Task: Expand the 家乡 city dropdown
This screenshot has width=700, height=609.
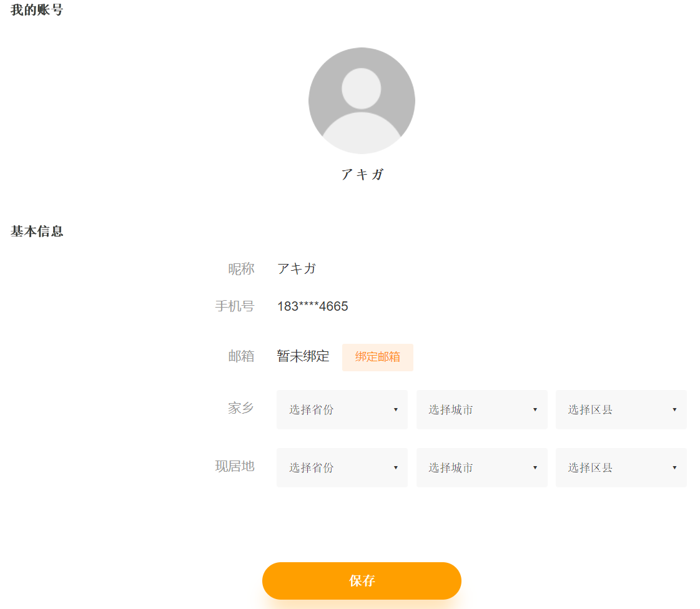Action: tap(481, 410)
